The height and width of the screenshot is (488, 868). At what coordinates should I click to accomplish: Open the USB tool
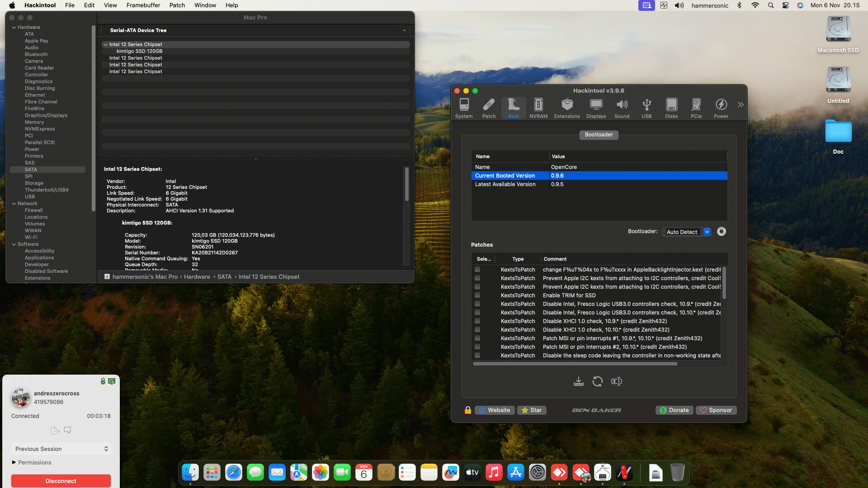[647, 108]
